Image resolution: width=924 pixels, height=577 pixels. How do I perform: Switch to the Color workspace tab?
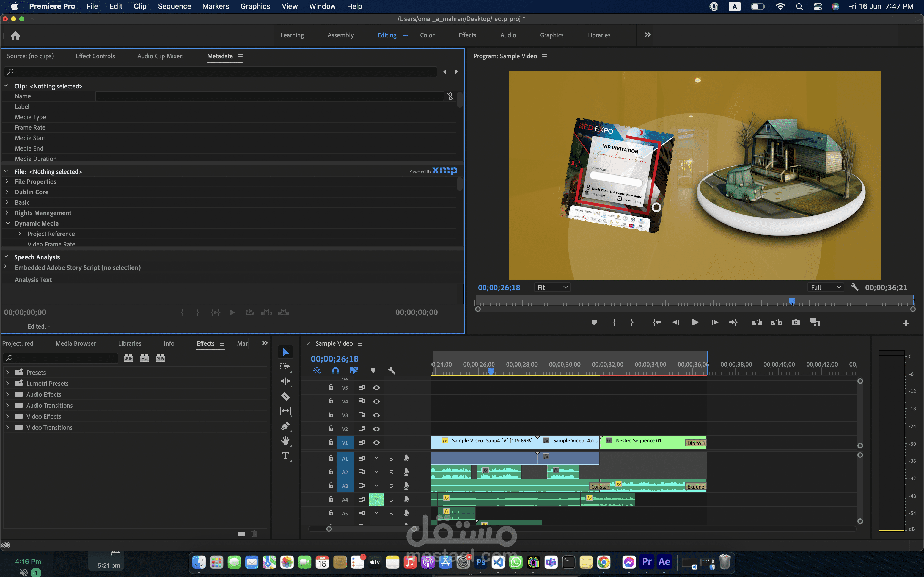click(427, 35)
